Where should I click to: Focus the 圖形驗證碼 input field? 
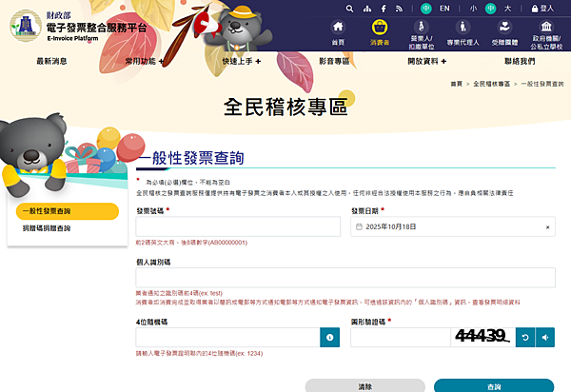(401, 337)
